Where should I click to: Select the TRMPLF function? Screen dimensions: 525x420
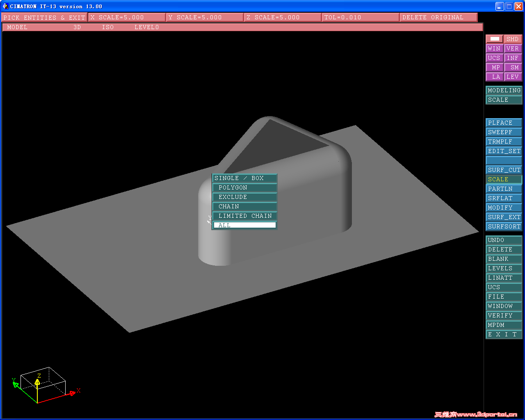tap(504, 142)
